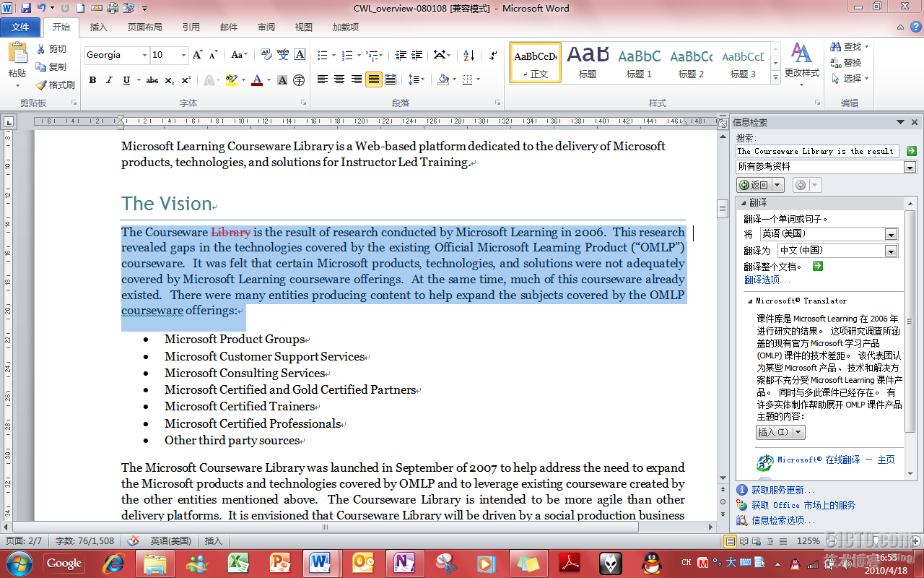
Task: Click the Character Border icon
Action: pos(300,55)
